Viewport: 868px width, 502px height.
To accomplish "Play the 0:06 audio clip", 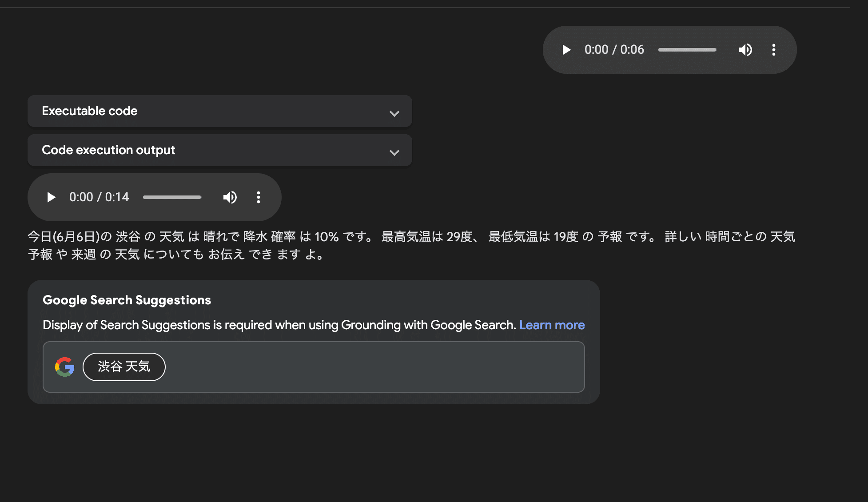I will pyautogui.click(x=566, y=50).
